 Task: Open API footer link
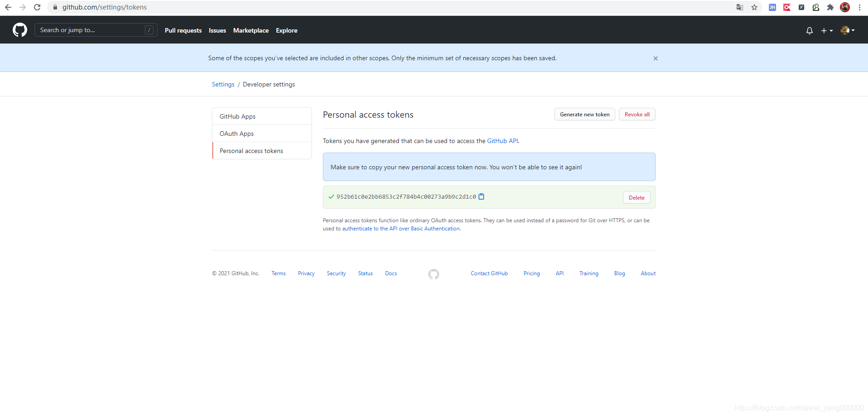pyautogui.click(x=560, y=273)
